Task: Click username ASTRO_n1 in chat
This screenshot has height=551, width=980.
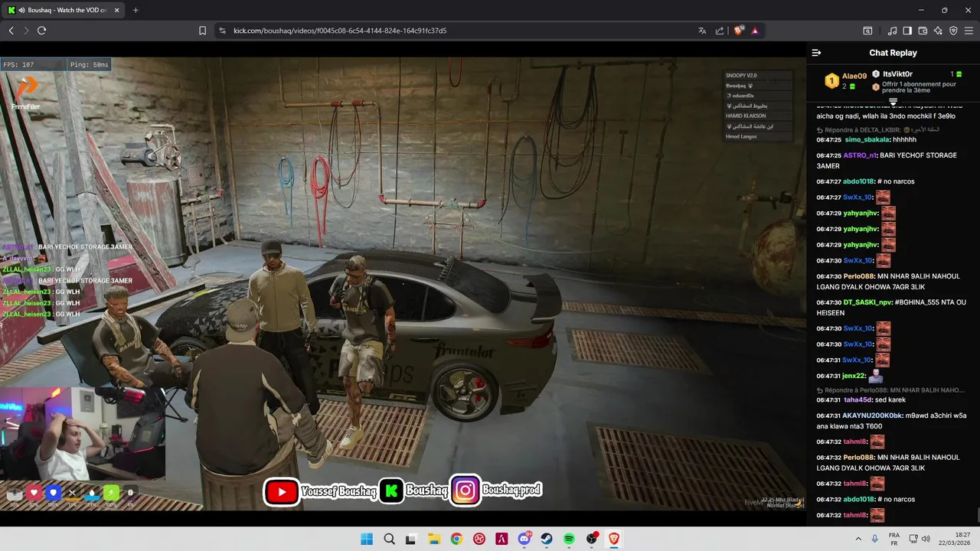Action: point(860,155)
